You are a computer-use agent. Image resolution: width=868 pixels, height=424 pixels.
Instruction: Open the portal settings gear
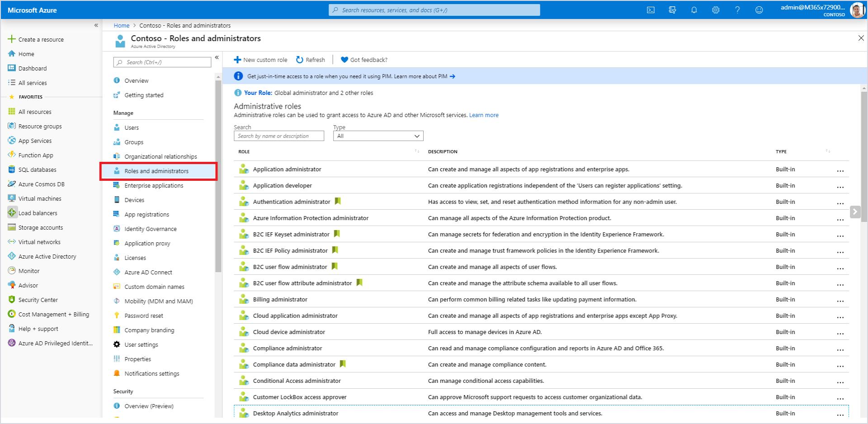tap(716, 10)
